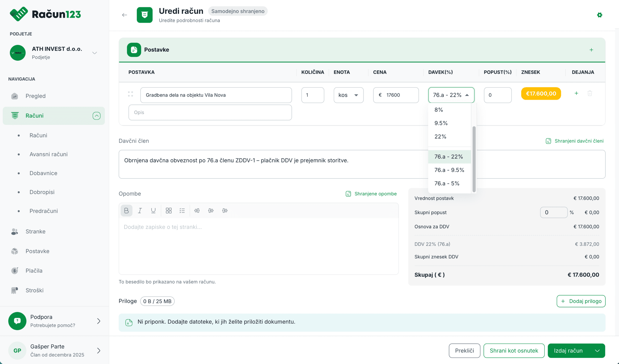Select the 76.a - 9.5% tax option
Screen dimensions: 619x364
tap(449, 170)
